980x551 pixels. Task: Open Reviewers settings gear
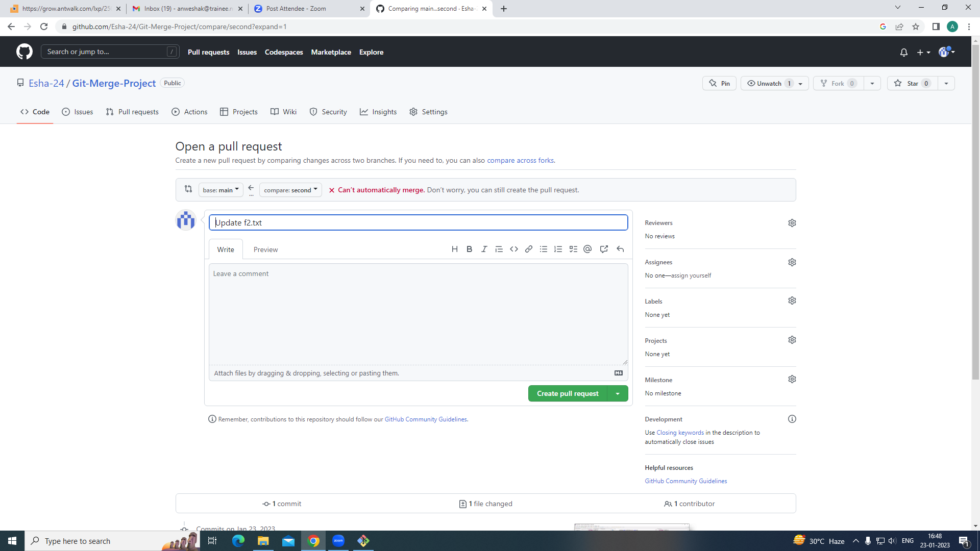[x=792, y=222]
